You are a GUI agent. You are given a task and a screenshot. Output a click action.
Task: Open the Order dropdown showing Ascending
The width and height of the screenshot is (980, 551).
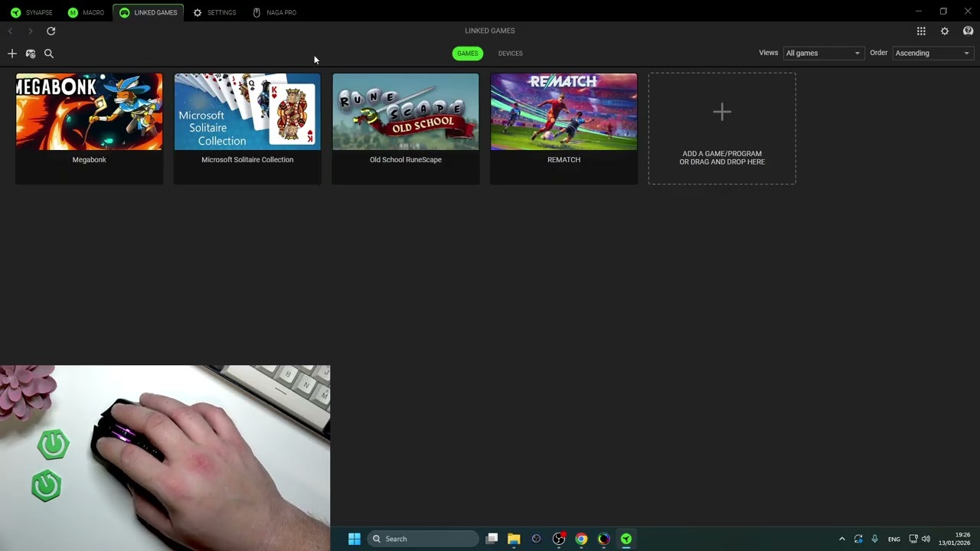click(x=933, y=53)
